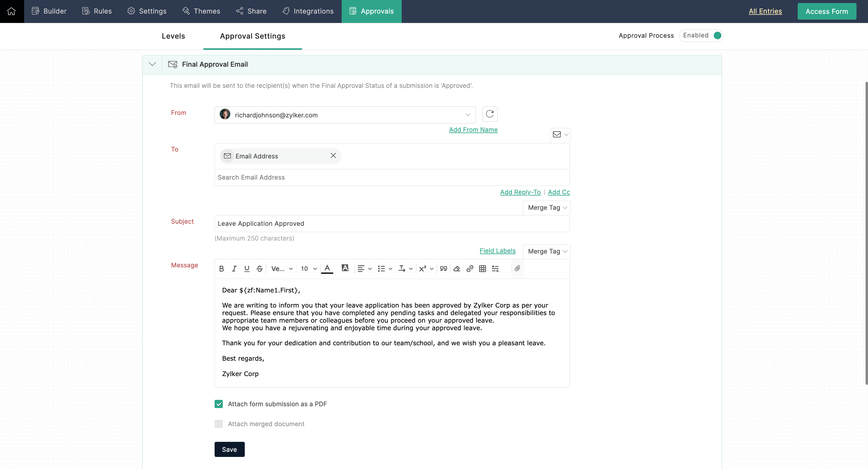Uncheck Attach form submission as a PDF
The height and width of the screenshot is (469, 868).
pyautogui.click(x=219, y=404)
